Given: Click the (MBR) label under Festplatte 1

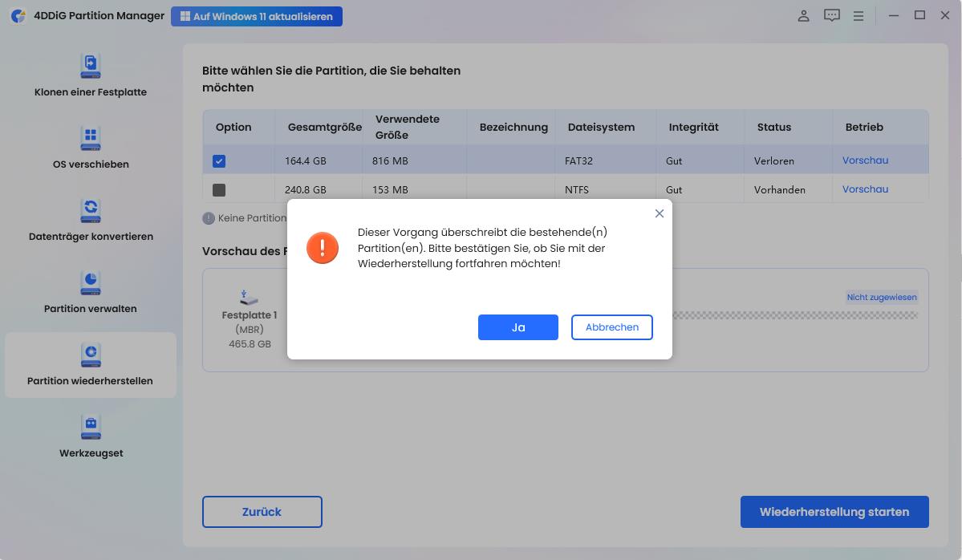Looking at the screenshot, I should 249,330.
